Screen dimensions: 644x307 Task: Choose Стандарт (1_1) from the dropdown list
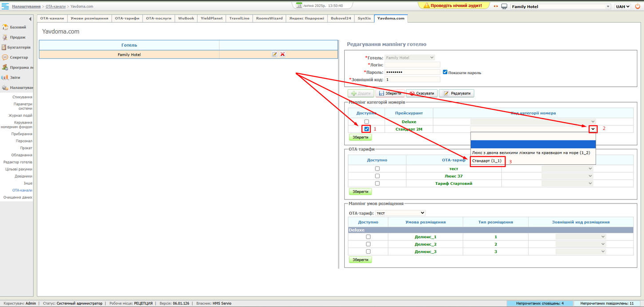click(487, 161)
